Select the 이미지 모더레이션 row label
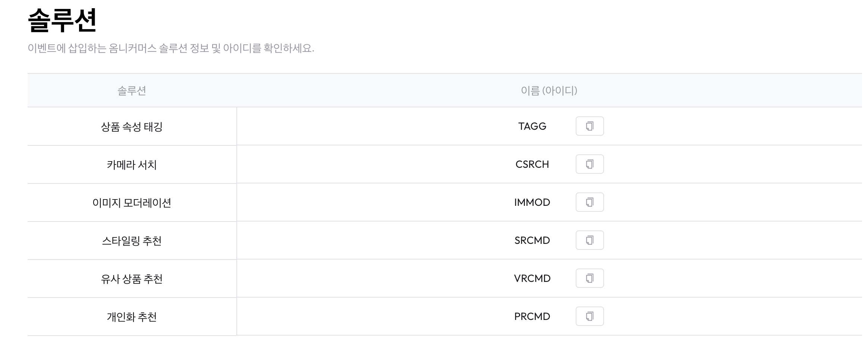Viewport: 868px width, 352px height. click(132, 203)
